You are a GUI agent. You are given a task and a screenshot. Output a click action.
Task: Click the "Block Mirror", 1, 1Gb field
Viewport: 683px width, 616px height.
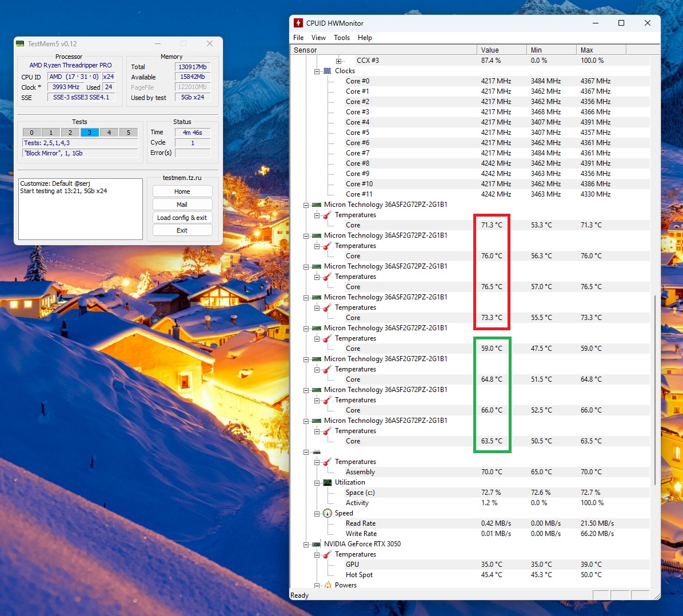point(80,153)
